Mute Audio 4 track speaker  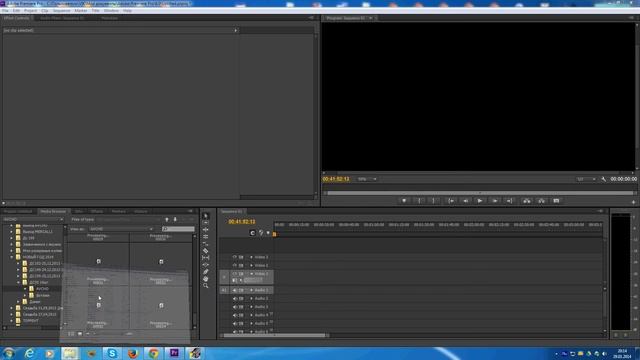(x=235, y=316)
